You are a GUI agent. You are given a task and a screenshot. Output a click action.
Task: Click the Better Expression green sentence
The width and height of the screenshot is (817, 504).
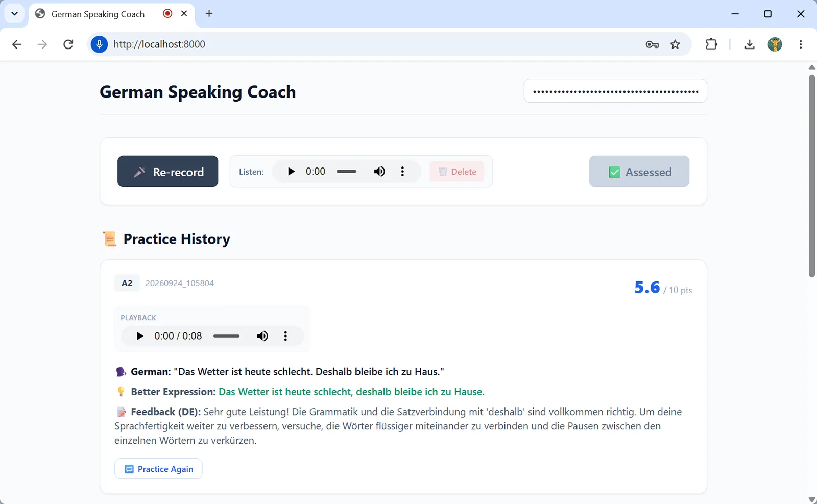[x=351, y=392]
